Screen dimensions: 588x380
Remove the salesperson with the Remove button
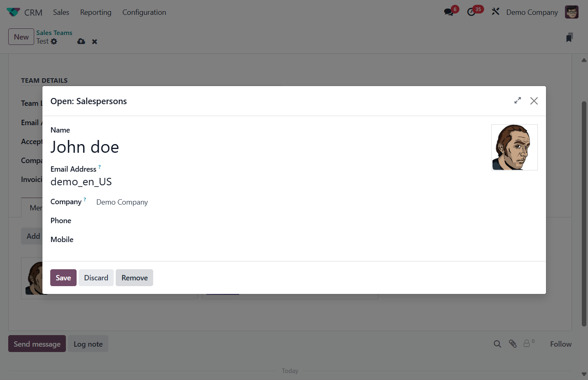[135, 278]
